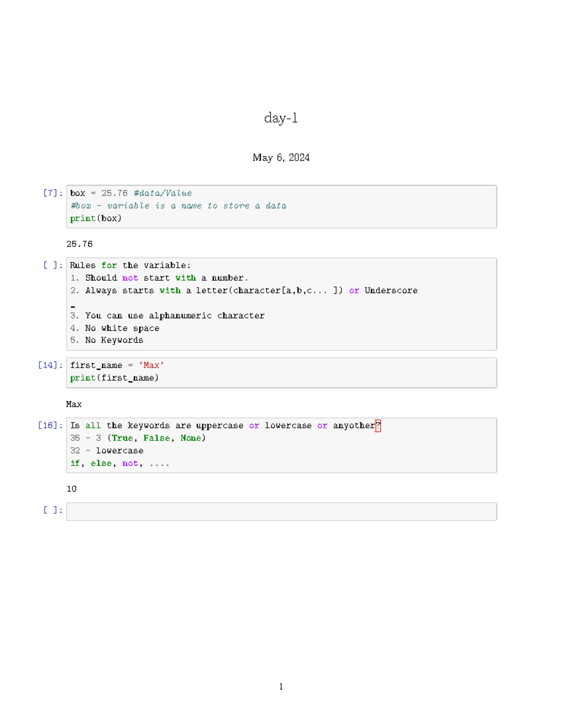Select the red-boxed question mark character

[379, 425]
